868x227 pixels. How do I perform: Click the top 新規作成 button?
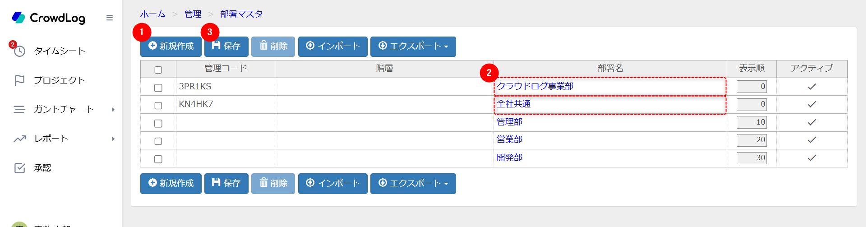(171, 46)
